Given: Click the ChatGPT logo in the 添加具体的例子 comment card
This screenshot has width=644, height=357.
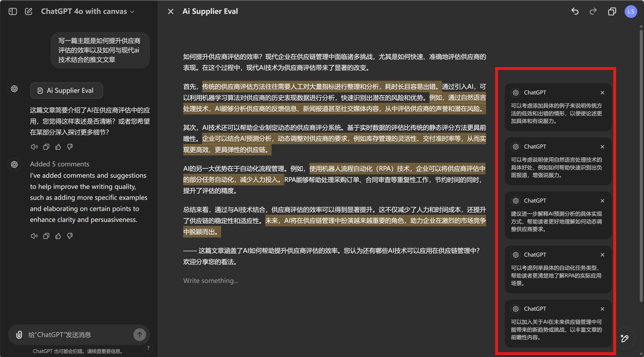Looking at the screenshot, I should pyautogui.click(x=516, y=93).
